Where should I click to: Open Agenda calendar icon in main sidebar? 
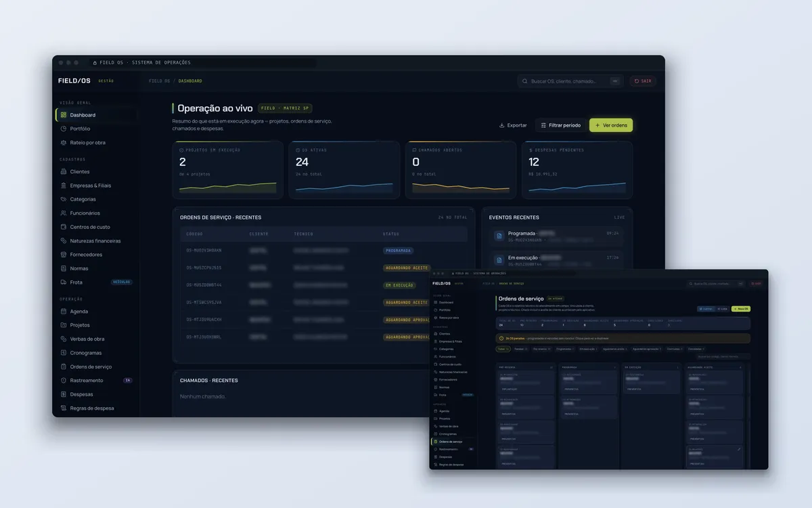[x=63, y=312]
